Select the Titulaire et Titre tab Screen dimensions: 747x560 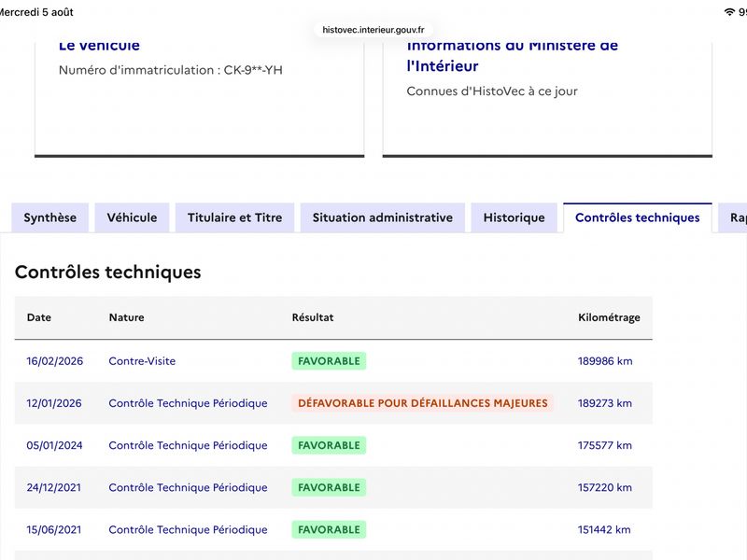(235, 217)
